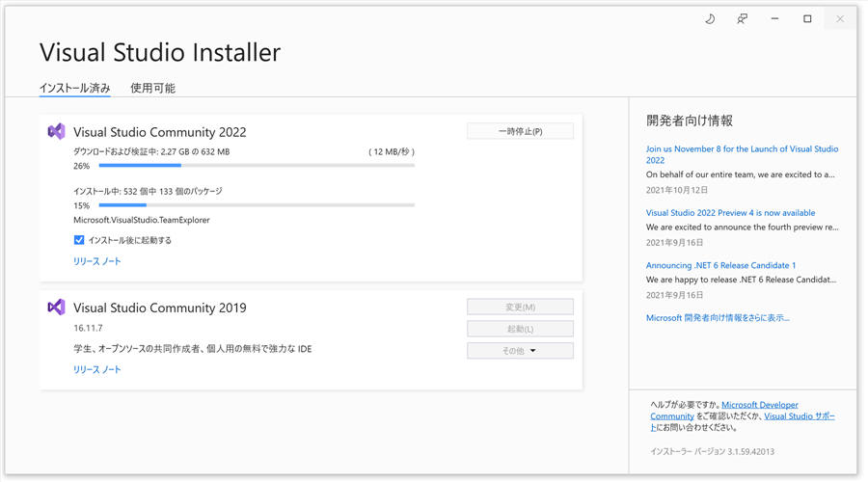
Task: Click the ダウンロードおよび検証中 status text
Action: tap(151, 151)
